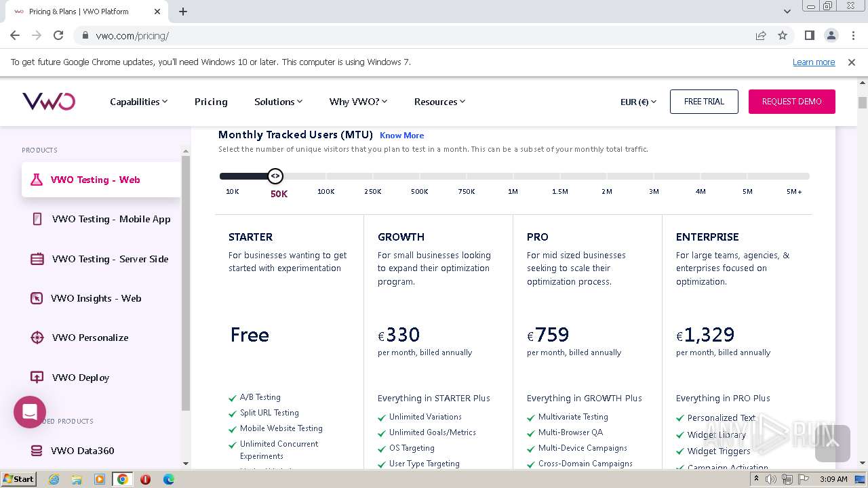
Task: Click the FREE TRIAL button
Action: [x=704, y=102]
